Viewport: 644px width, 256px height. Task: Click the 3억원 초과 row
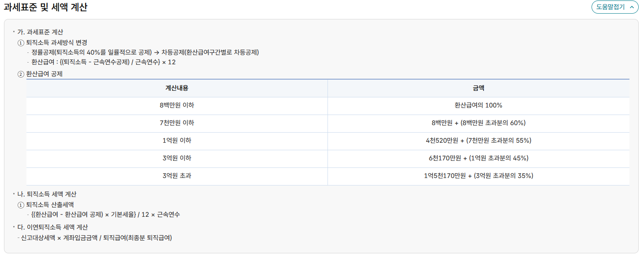177,176
